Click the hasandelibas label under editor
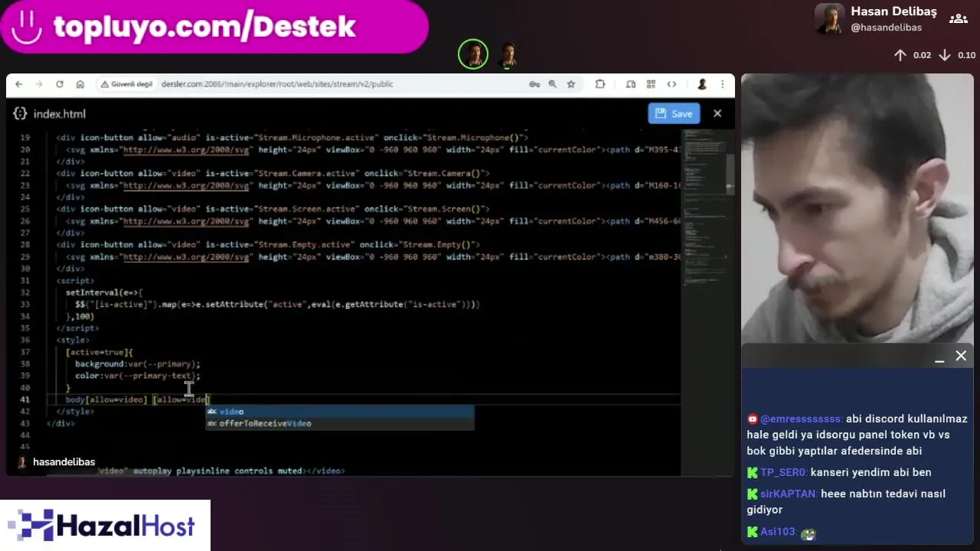The height and width of the screenshot is (551, 980). 64,462
